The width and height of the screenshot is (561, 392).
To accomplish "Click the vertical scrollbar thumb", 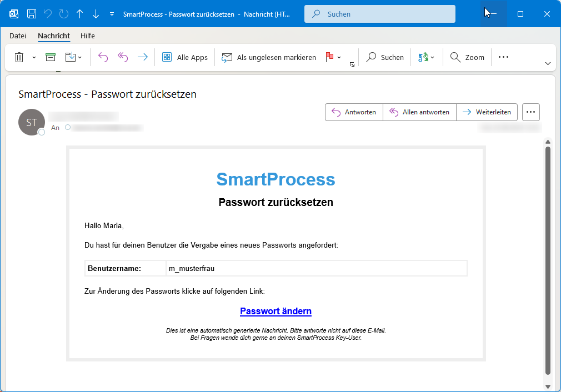I will pyautogui.click(x=548, y=261).
